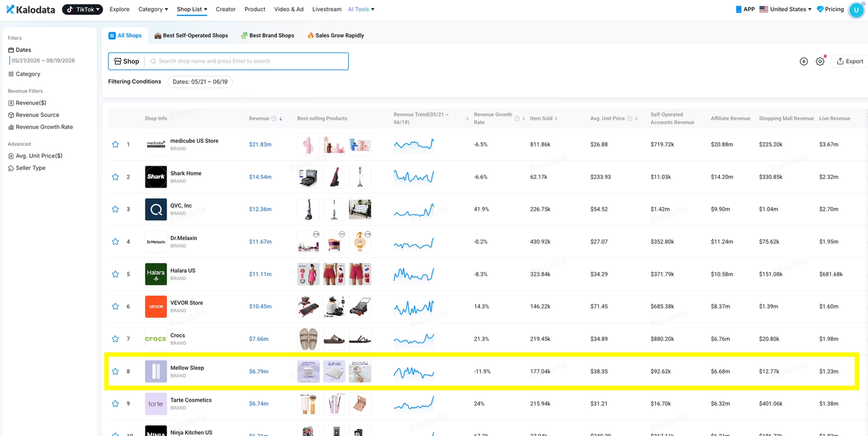View the Crocs revenue trend sparkline

point(414,339)
